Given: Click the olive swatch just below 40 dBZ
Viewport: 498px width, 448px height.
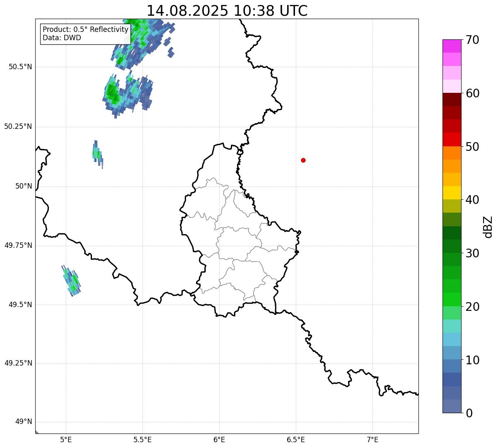Looking at the screenshot, I should pos(452,206).
